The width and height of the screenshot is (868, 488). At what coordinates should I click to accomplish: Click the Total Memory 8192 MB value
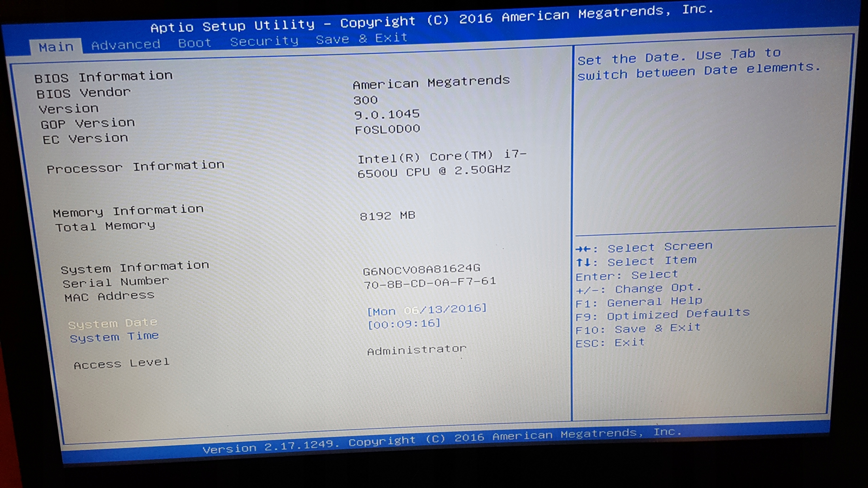387,216
